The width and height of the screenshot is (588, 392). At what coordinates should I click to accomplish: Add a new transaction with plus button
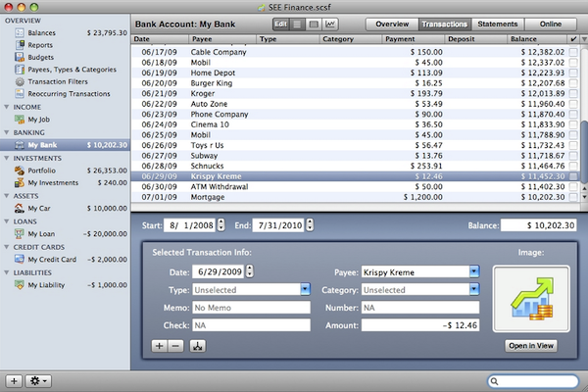pyautogui.click(x=160, y=345)
